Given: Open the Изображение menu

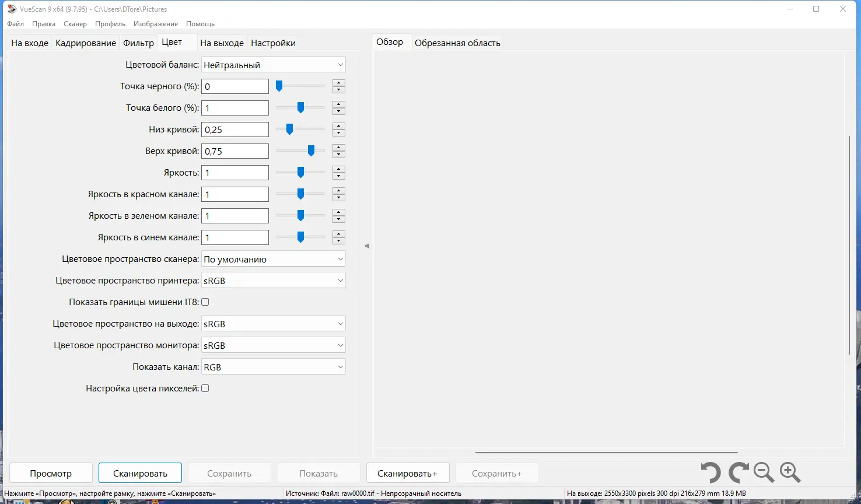Looking at the screenshot, I should point(156,24).
